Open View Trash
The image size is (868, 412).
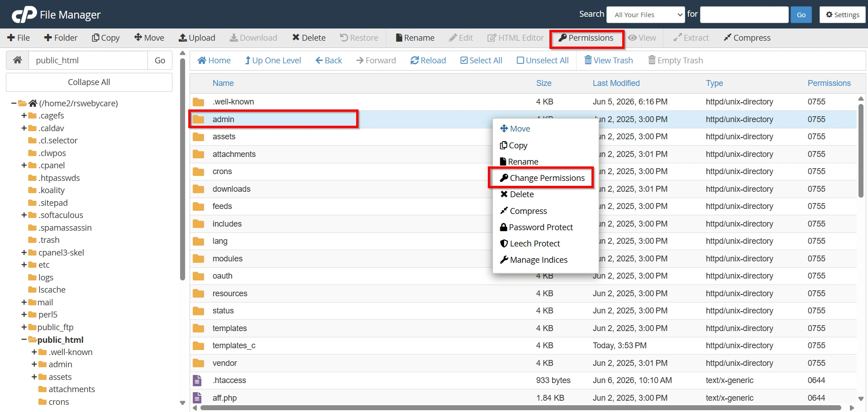609,61
